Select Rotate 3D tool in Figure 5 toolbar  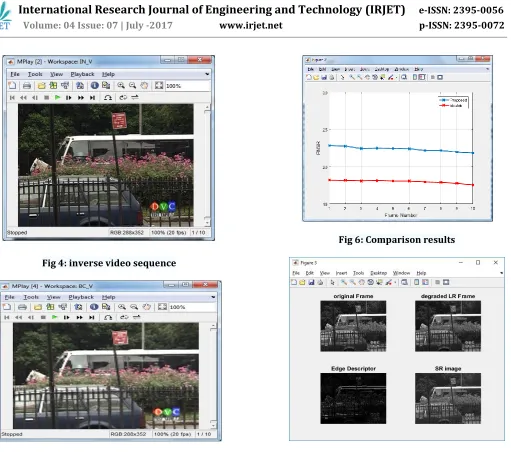(371, 282)
